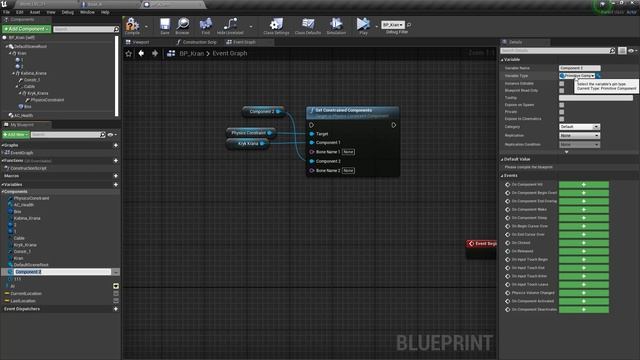The image size is (640, 360).
Task: Click the plus icon in Event Dispatchers row
Action: coord(116,309)
